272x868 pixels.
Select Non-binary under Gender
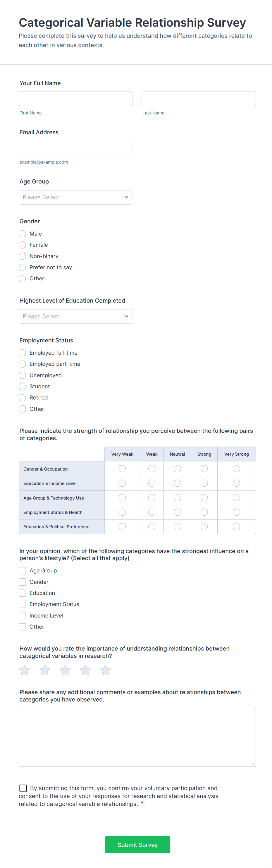22,256
